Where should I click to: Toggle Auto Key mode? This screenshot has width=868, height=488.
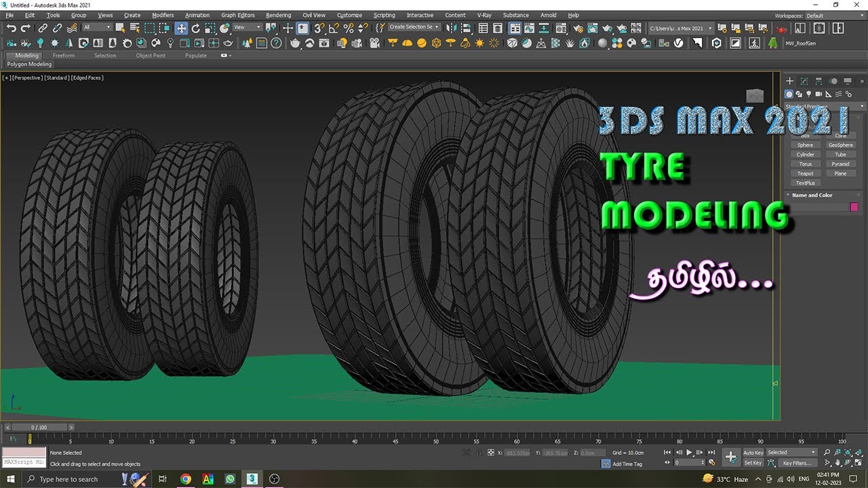[753, 452]
